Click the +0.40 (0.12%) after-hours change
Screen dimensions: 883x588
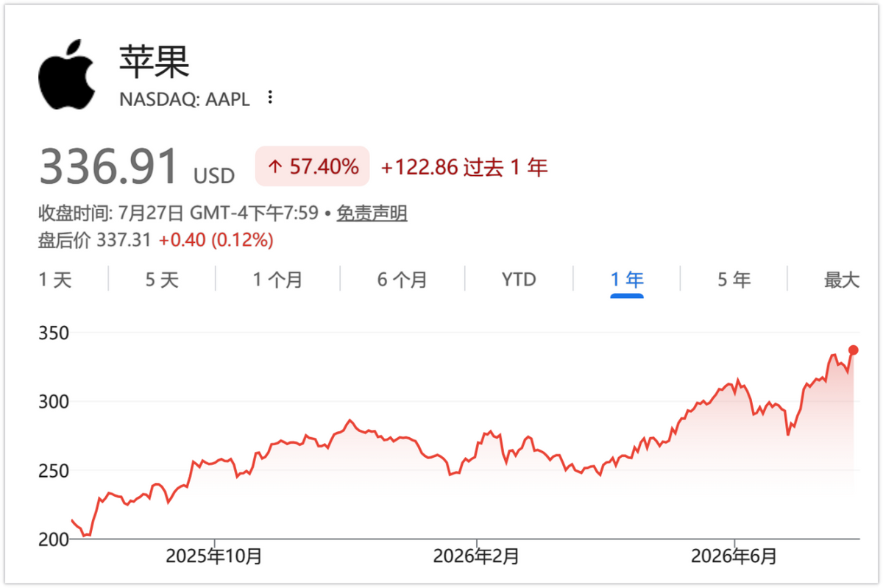[216, 239]
